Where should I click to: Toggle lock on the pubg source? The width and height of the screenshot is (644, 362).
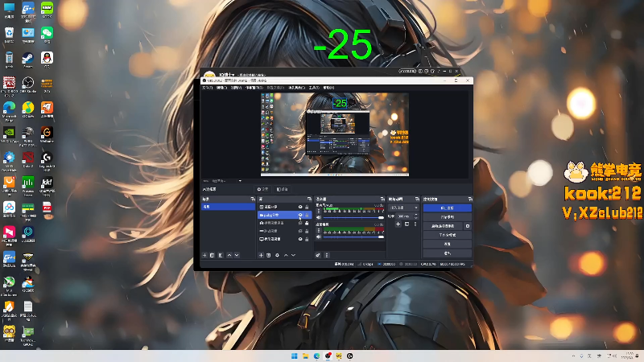(307, 215)
